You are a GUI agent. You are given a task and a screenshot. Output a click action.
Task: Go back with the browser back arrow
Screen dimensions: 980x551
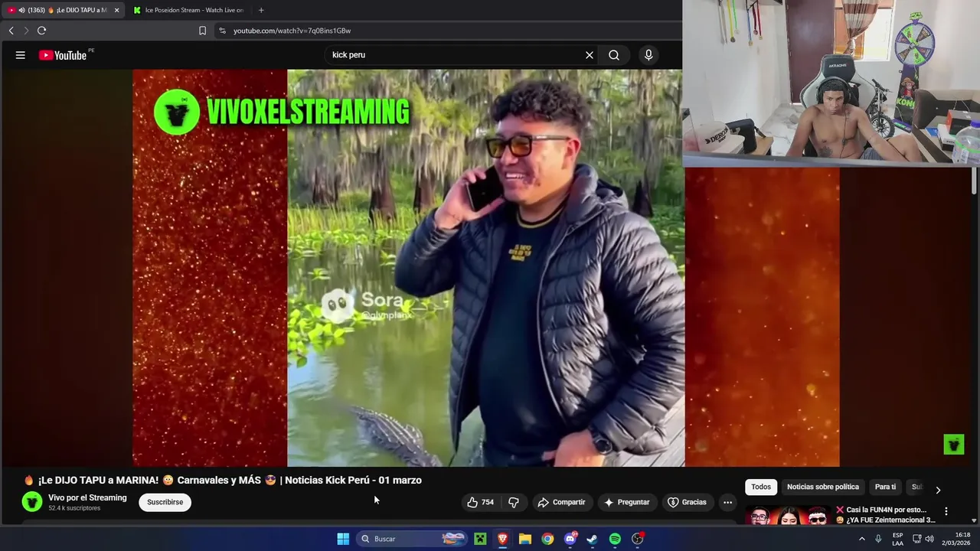[x=11, y=31]
